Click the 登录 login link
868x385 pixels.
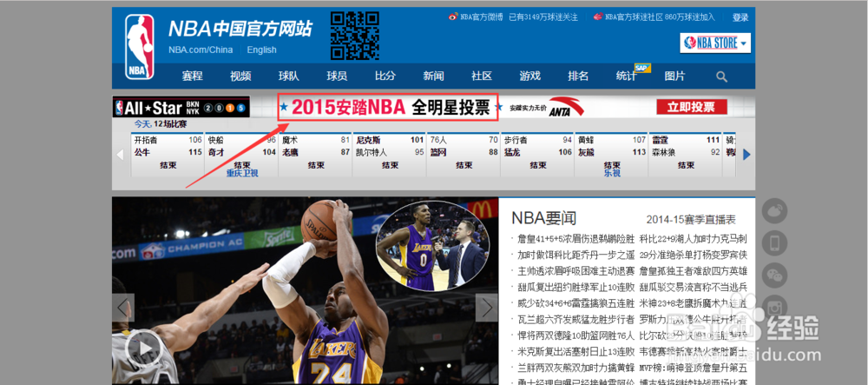[x=740, y=17]
